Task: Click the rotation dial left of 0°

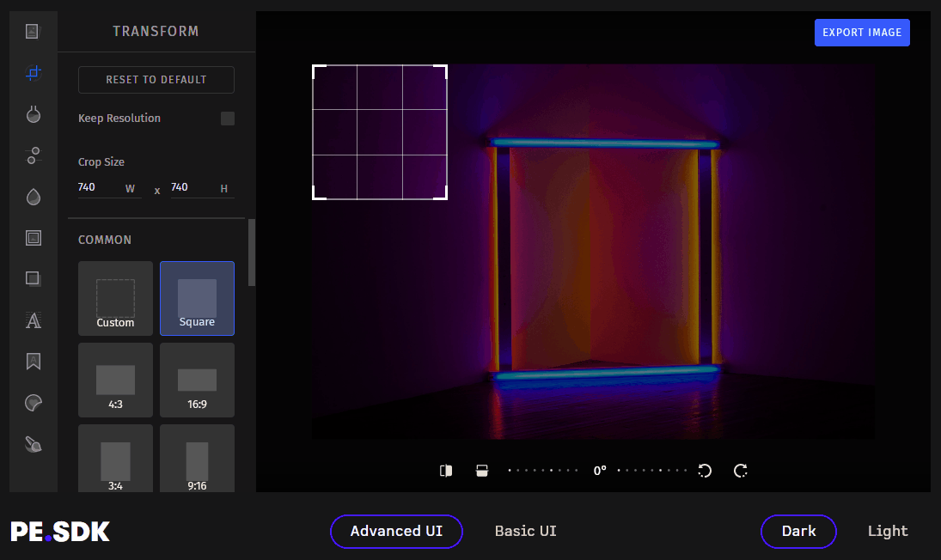Action: tap(542, 471)
